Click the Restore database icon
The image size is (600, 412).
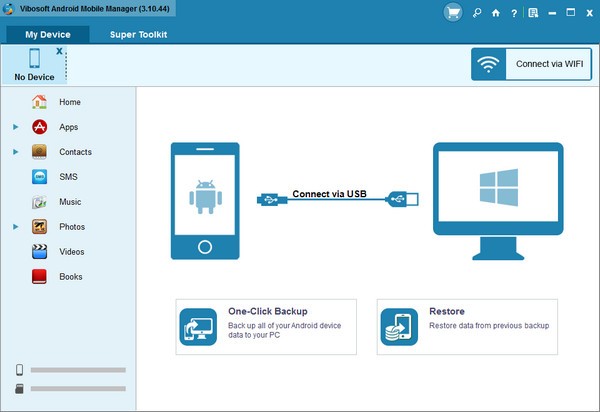399,327
